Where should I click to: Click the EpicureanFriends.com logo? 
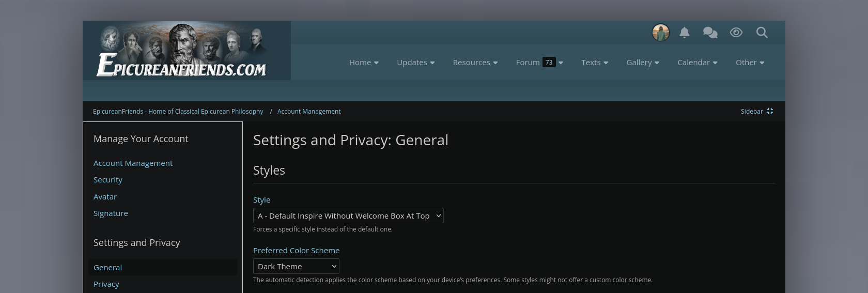click(x=182, y=52)
